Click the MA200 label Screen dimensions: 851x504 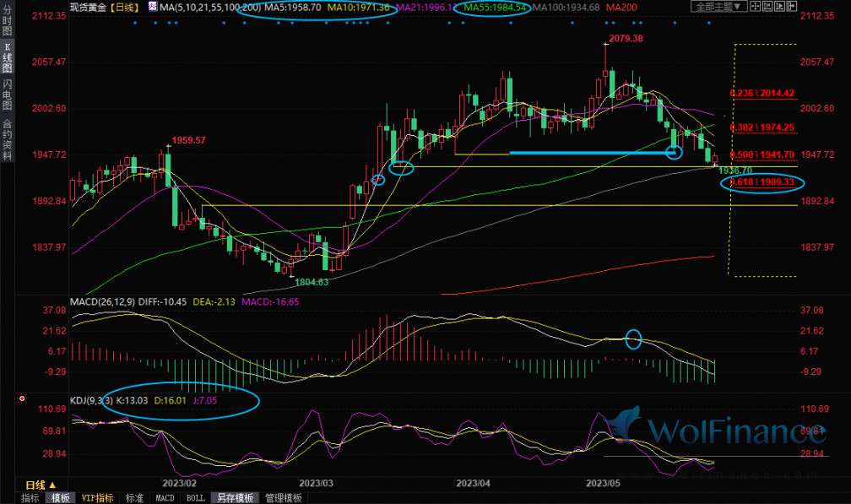click(621, 8)
